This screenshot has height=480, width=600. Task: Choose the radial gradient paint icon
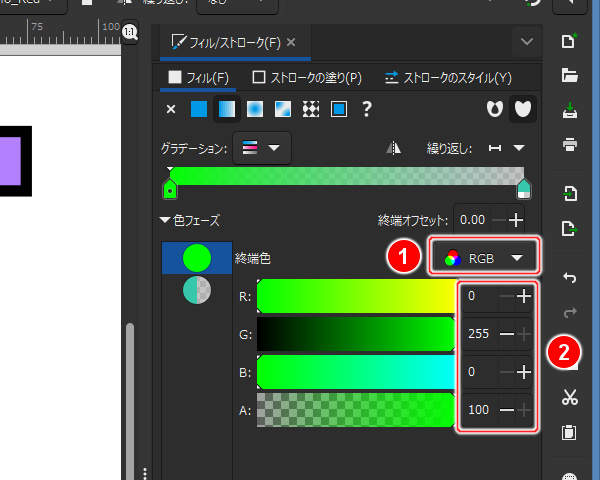(x=255, y=109)
